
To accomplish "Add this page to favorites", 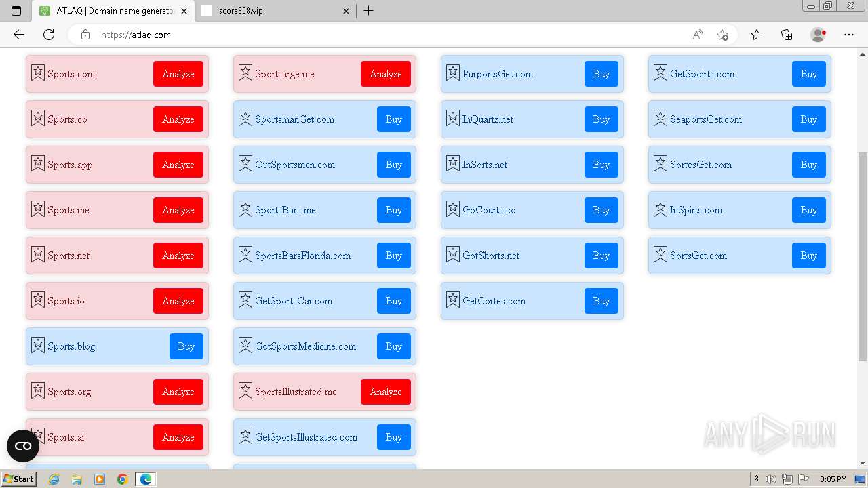I will pos(722,35).
